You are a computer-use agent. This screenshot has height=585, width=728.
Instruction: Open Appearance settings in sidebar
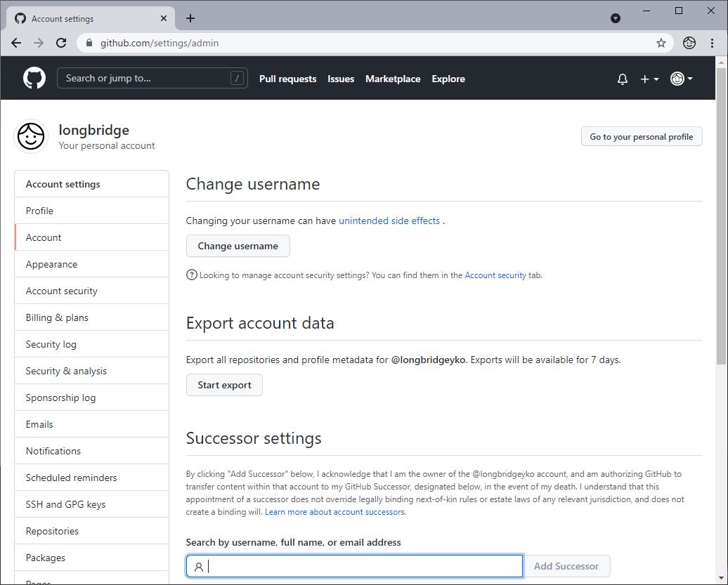(x=92, y=265)
